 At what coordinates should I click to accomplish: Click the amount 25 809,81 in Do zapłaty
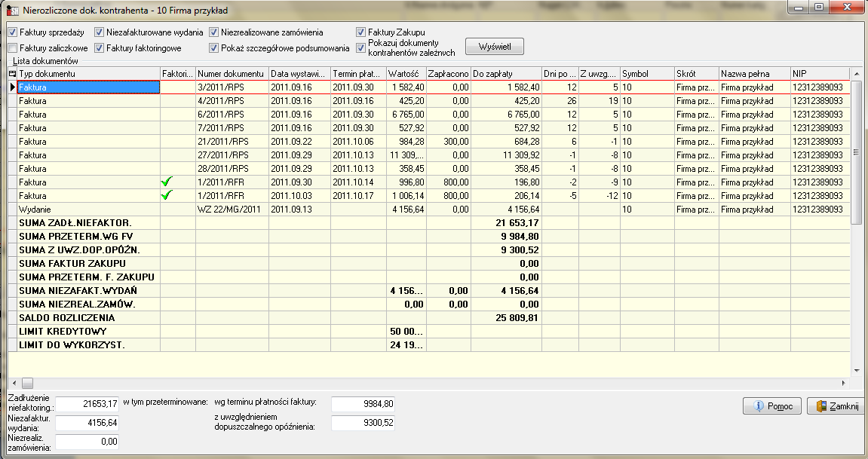[517, 317]
